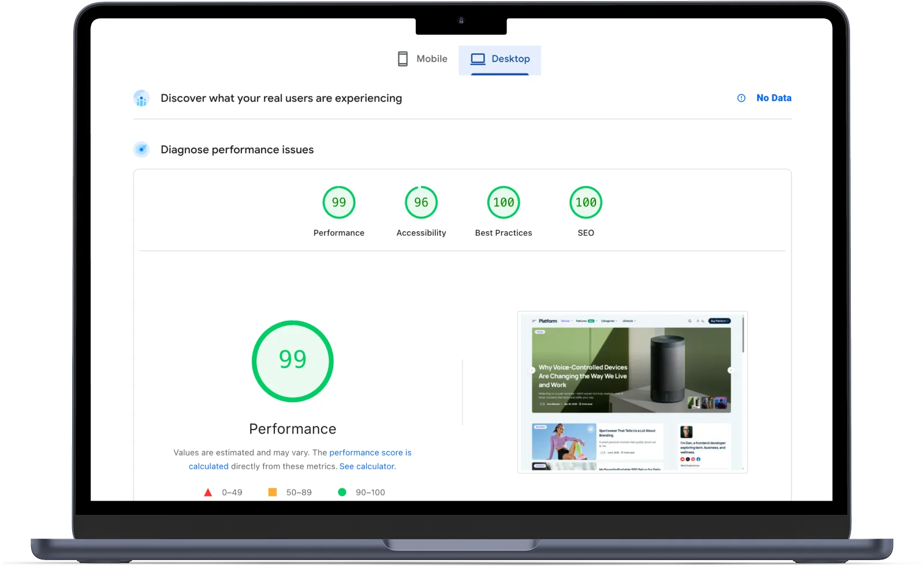Viewport: 924px width, 567px height.
Task: Click the '90–100' legend range text
Action: [370, 492]
